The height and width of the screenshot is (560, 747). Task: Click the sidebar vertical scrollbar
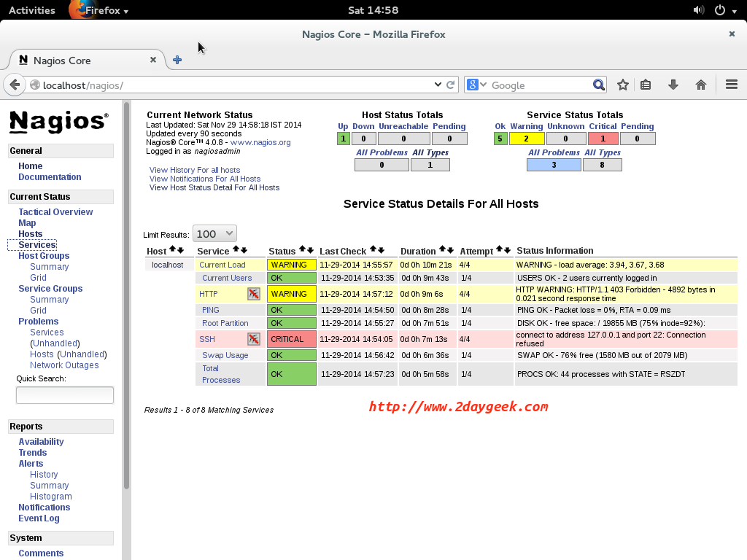coord(126,295)
